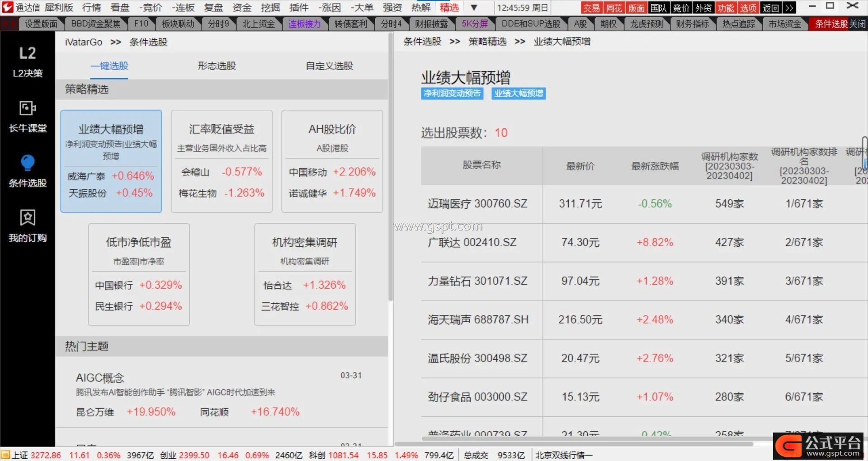This screenshot has height=461, width=868.
Task: Click the 创业 index in status bar
Action: (x=184, y=455)
